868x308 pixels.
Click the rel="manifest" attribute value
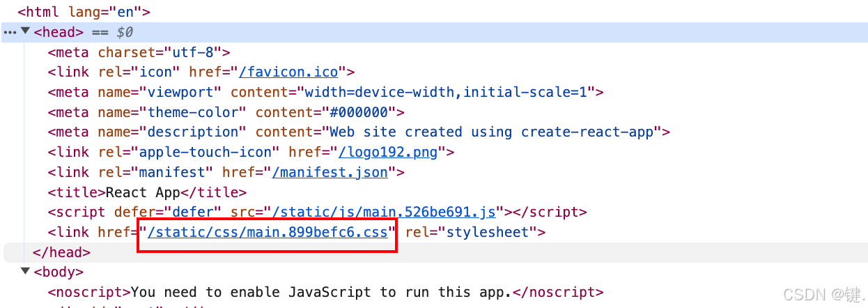(x=173, y=172)
